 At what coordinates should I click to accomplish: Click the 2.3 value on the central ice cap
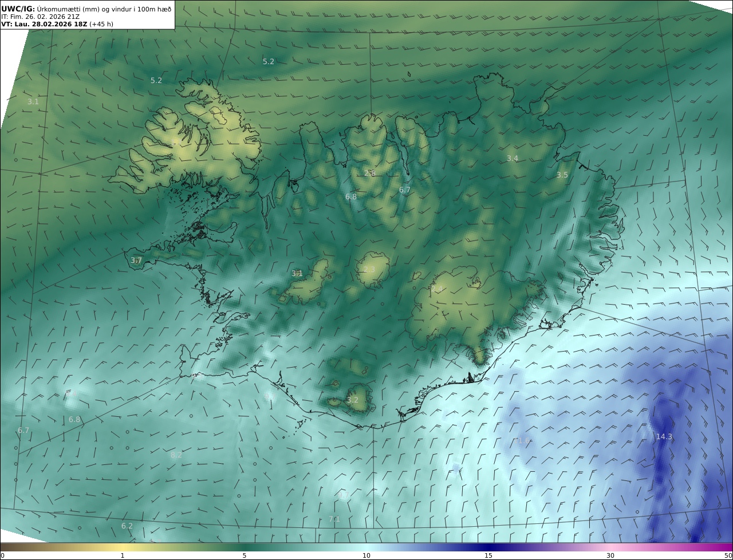369,269
